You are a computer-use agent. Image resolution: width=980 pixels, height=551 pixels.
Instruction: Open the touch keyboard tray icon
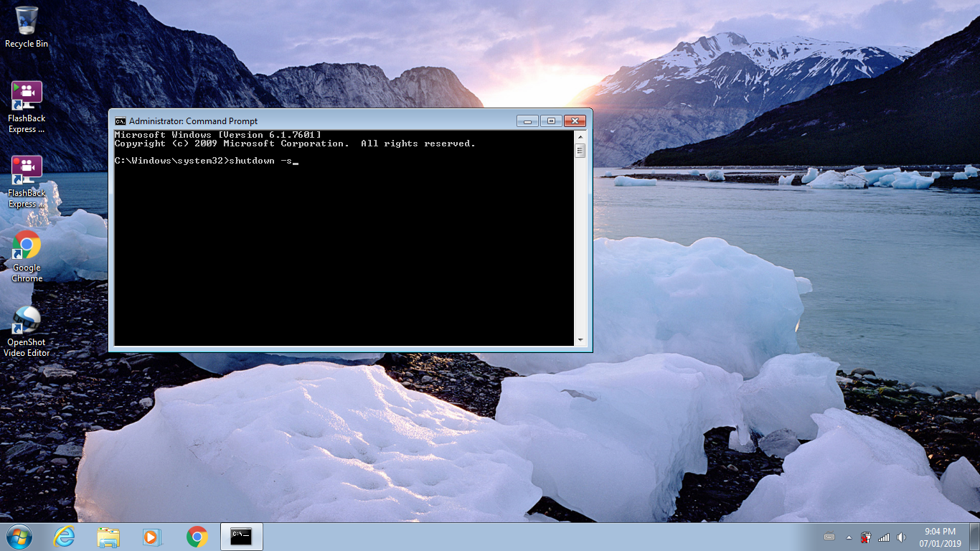click(x=829, y=536)
